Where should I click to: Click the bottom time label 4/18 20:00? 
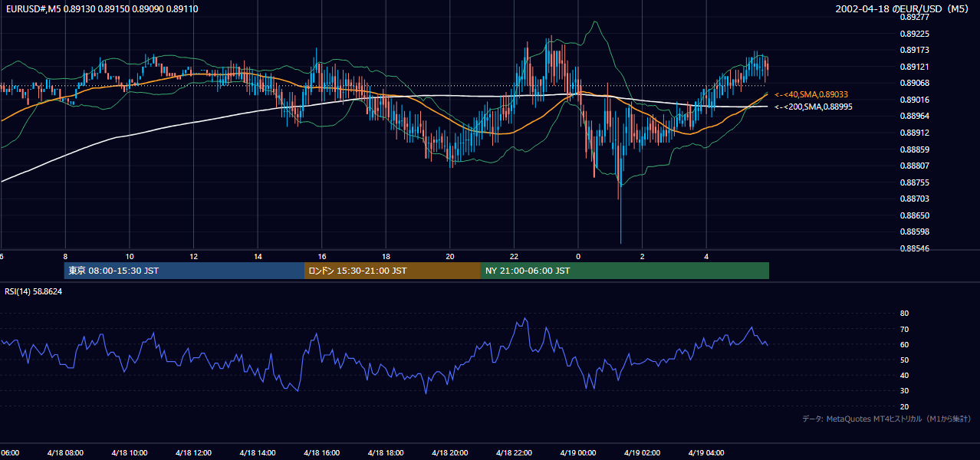point(450,452)
